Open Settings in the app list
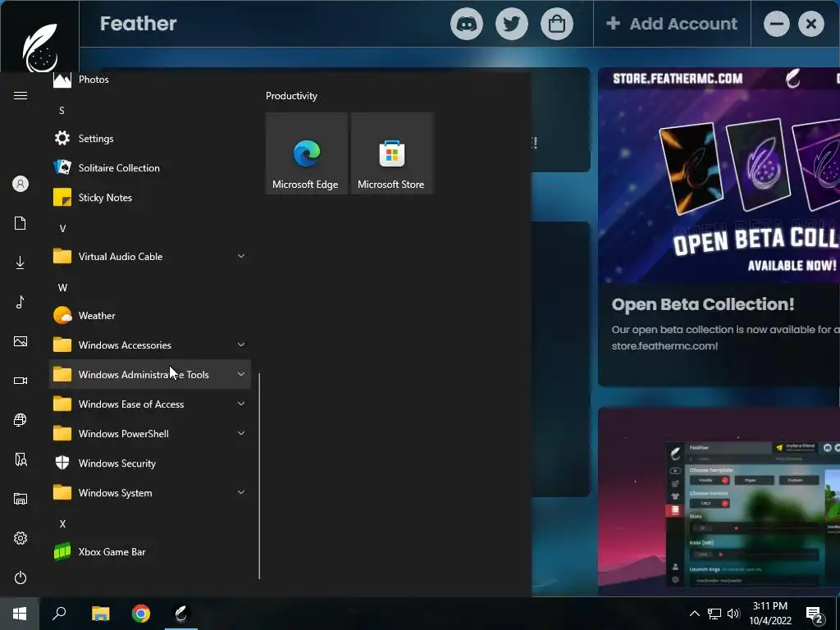 coord(150,138)
